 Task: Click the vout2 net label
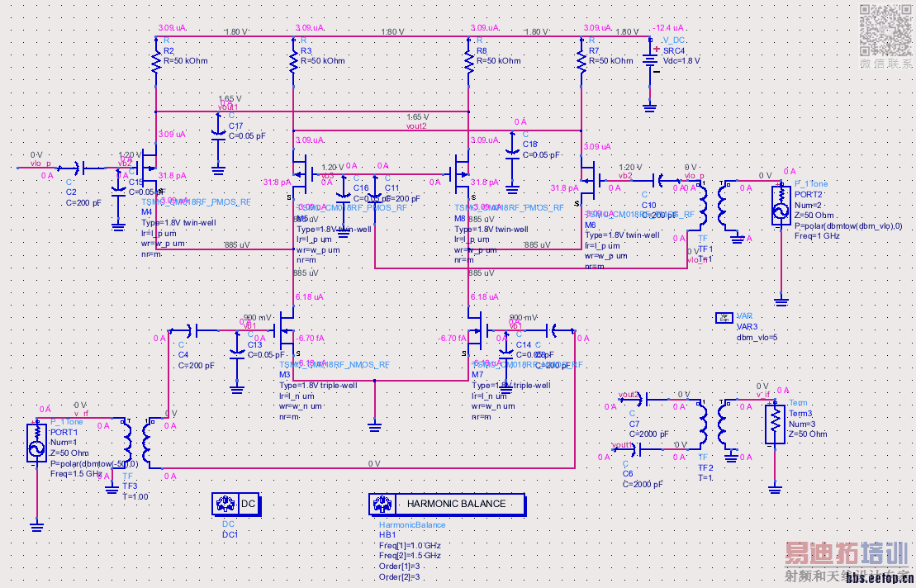(416, 126)
